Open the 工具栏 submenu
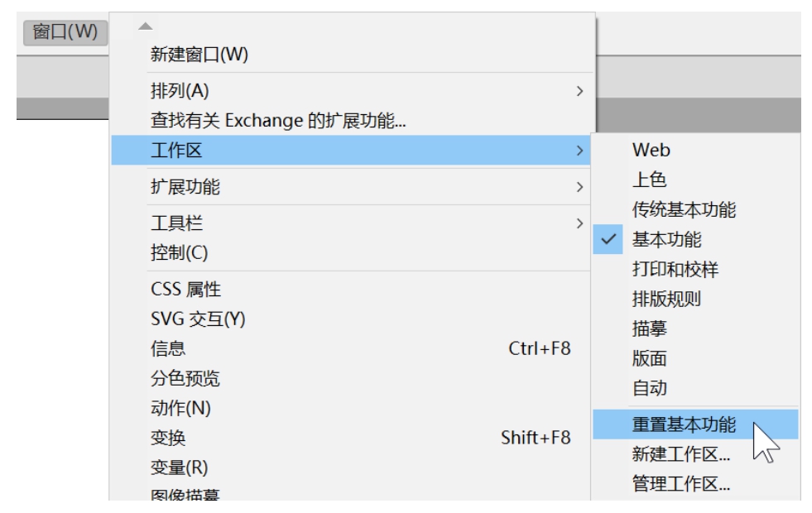Viewport: 812px width, 513px height. click(176, 223)
